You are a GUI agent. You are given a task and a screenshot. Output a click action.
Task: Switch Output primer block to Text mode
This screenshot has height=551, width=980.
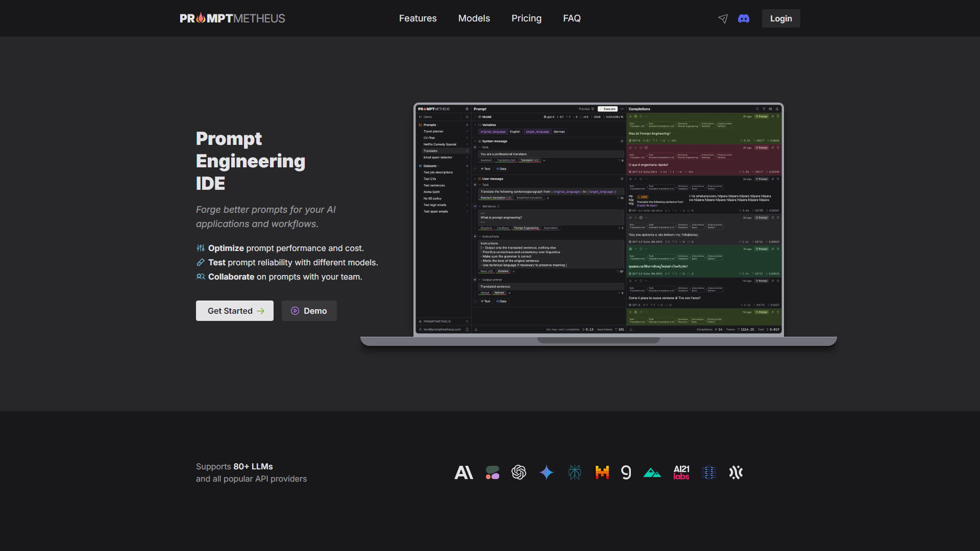point(485,301)
